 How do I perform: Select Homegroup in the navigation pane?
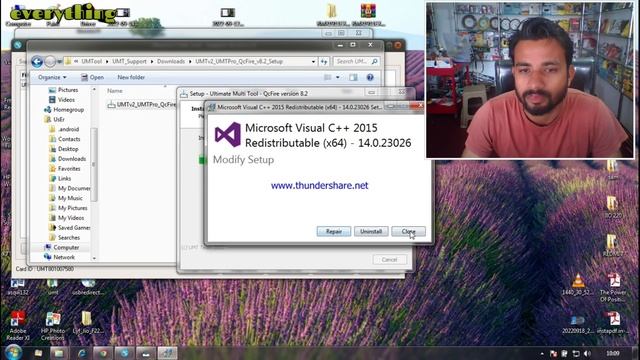64,109
